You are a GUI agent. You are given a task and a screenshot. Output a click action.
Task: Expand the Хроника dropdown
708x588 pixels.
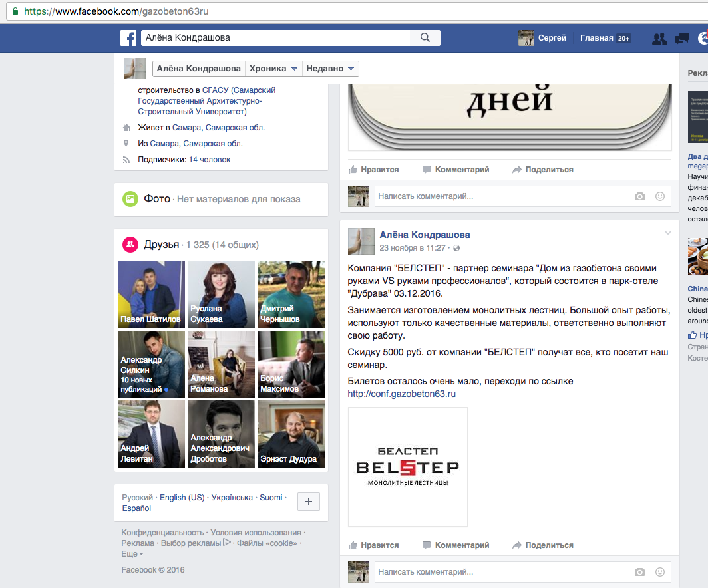pos(273,69)
